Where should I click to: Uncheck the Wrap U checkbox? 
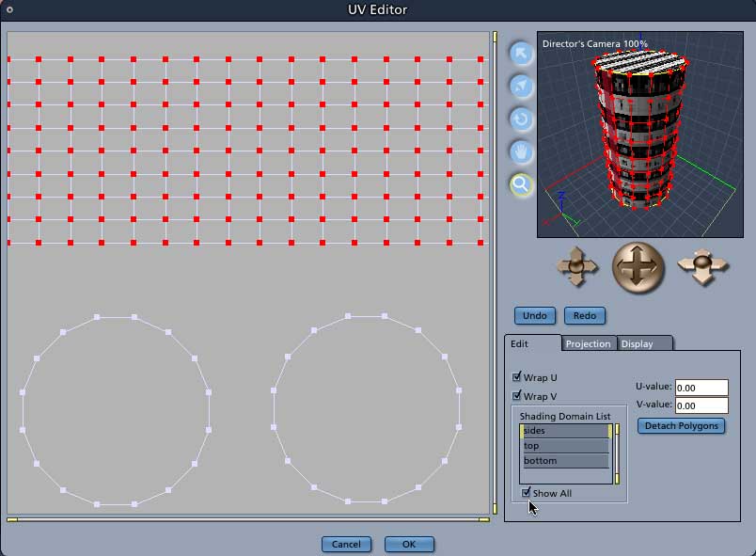(516, 377)
